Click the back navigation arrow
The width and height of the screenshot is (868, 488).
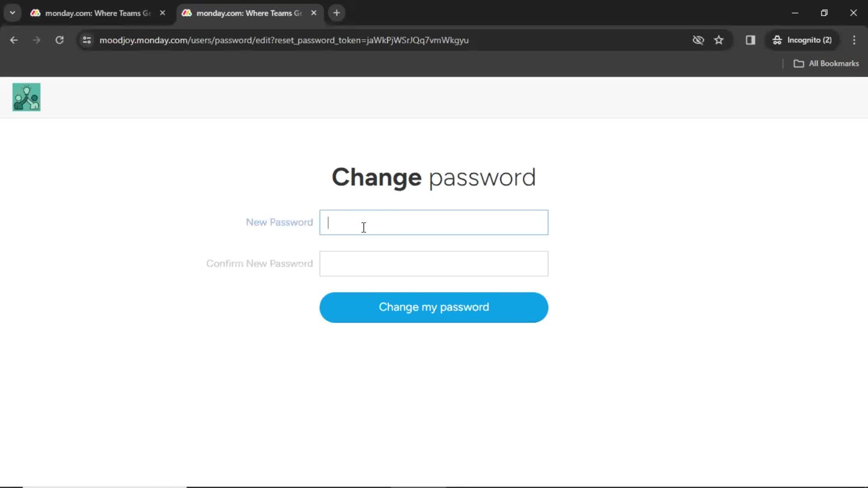(14, 40)
